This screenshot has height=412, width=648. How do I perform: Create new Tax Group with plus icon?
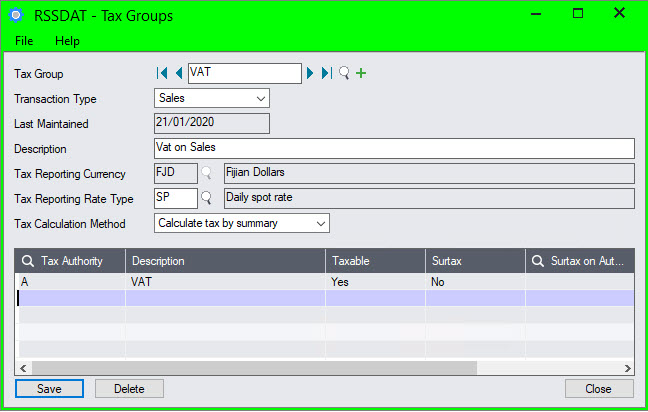click(x=361, y=73)
